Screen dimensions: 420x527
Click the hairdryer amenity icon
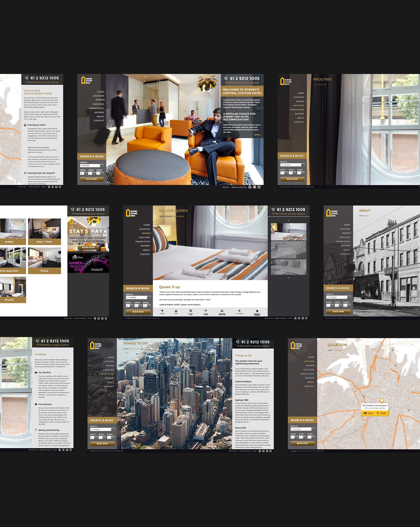click(162, 311)
